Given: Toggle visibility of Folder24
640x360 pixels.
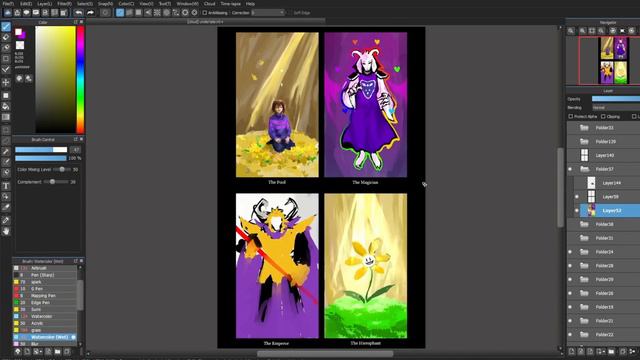Looking at the screenshot, I should 570,252.
